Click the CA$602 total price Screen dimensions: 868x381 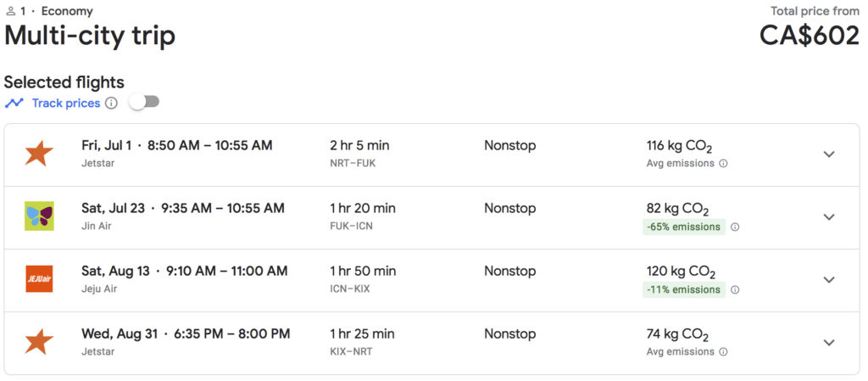[x=809, y=35]
